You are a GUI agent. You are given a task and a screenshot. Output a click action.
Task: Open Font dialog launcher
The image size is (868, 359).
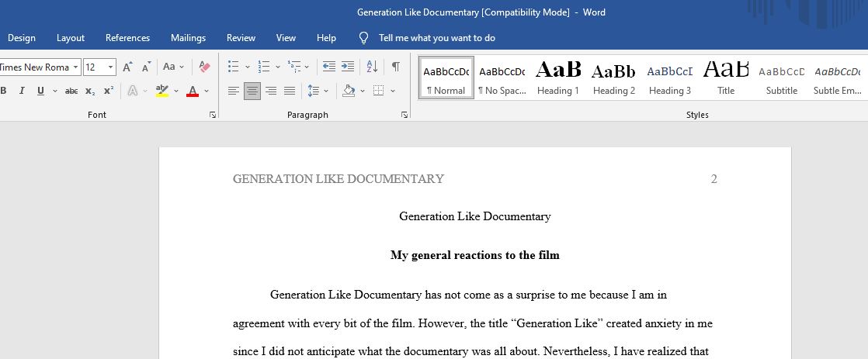[213, 115]
